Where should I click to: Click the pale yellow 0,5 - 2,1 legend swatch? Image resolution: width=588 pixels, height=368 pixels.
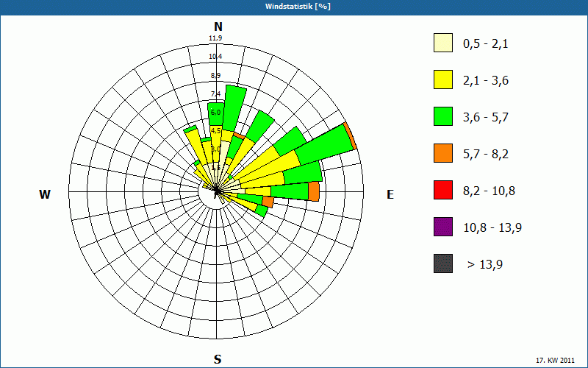443,43
